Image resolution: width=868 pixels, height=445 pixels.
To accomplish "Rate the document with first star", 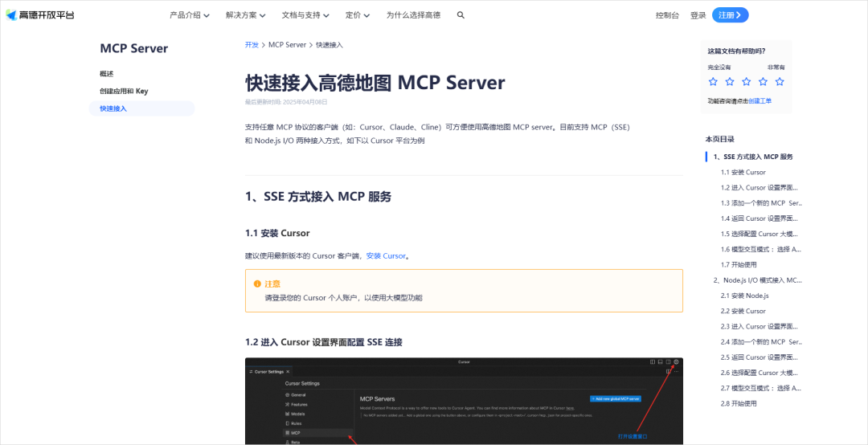I will click(x=713, y=81).
